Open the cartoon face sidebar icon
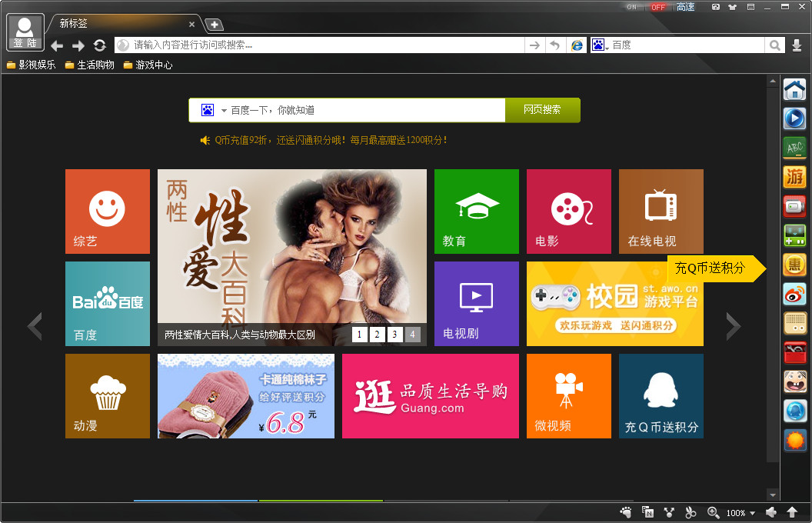Viewport: 812px width, 523px height. pos(794,382)
